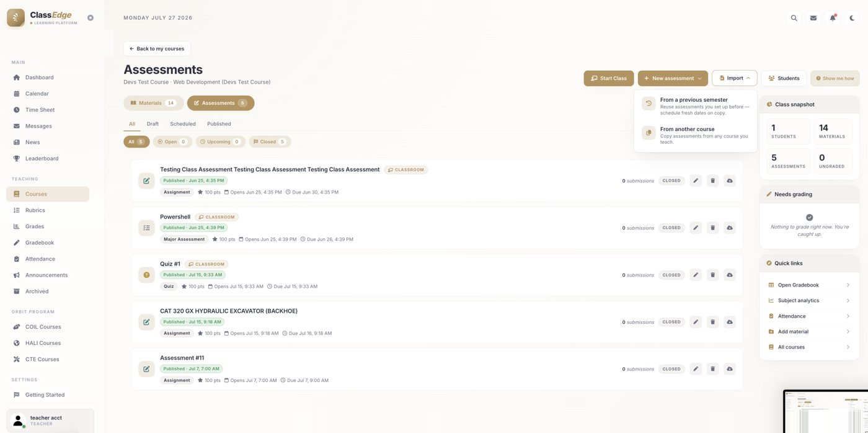Click the ClassEdge logo icon
868x433 pixels.
tap(15, 18)
